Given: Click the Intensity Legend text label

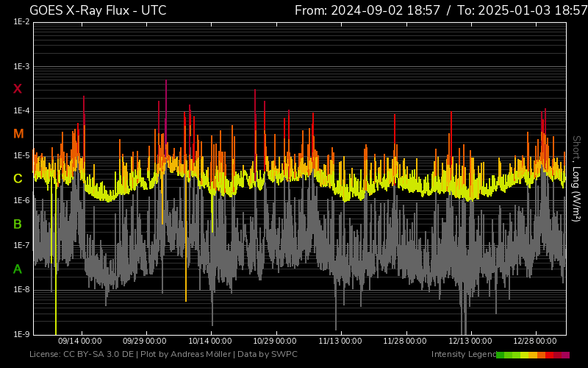Looking at the screenshot, I should 462,355.
